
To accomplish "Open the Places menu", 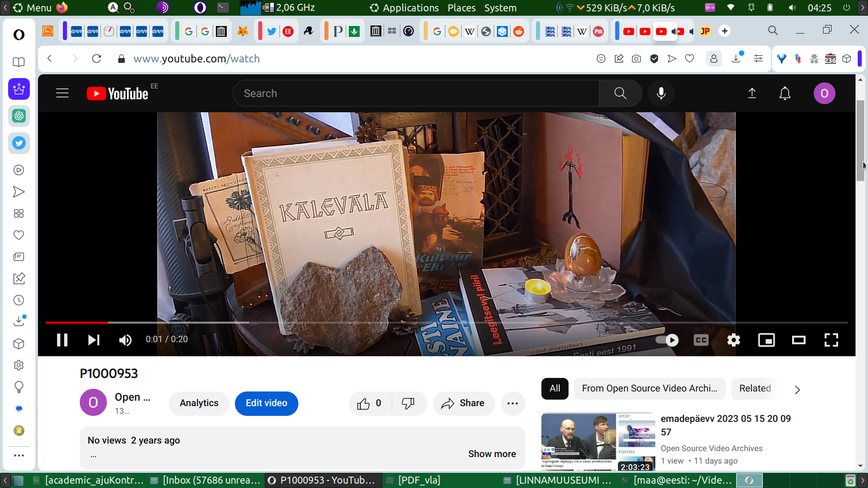I will pyautogui.click(x=462, y=8).
